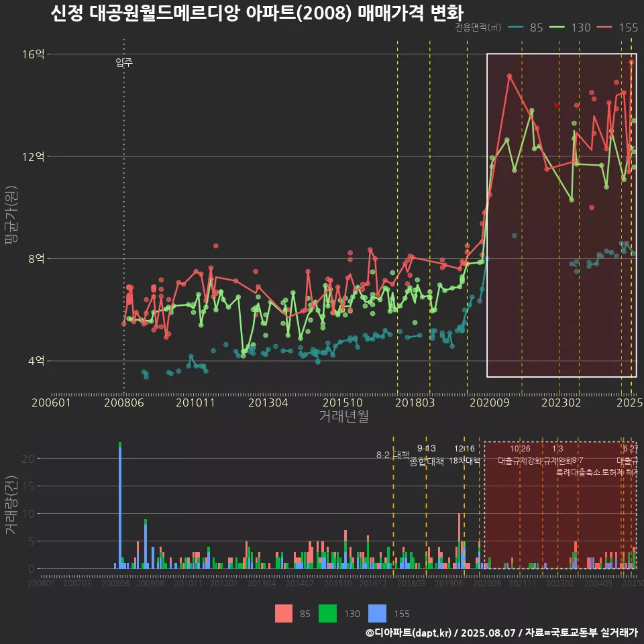This screenshot has width=644, height=644.
Task: Click the 201407 volume x-axis label
Action: pos(300,583)
